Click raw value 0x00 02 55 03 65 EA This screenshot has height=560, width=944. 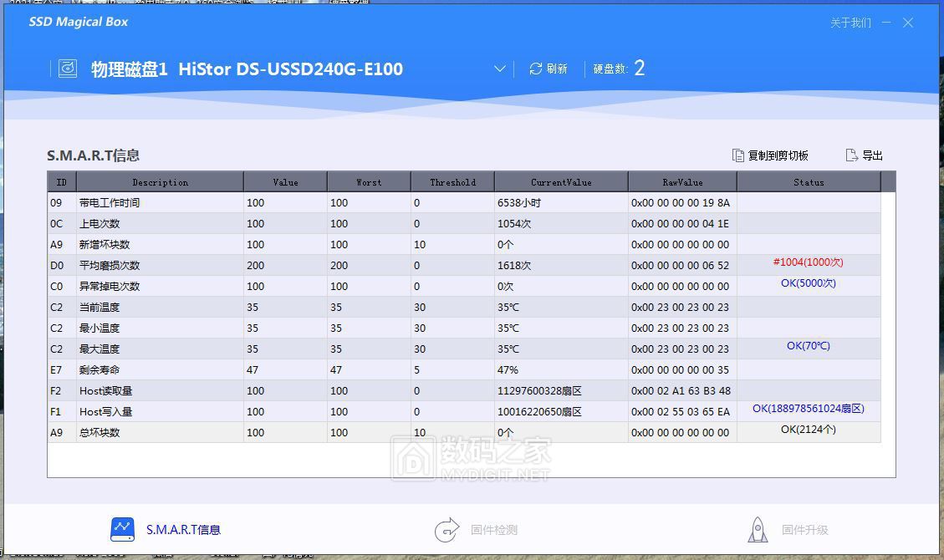[681, 412]
